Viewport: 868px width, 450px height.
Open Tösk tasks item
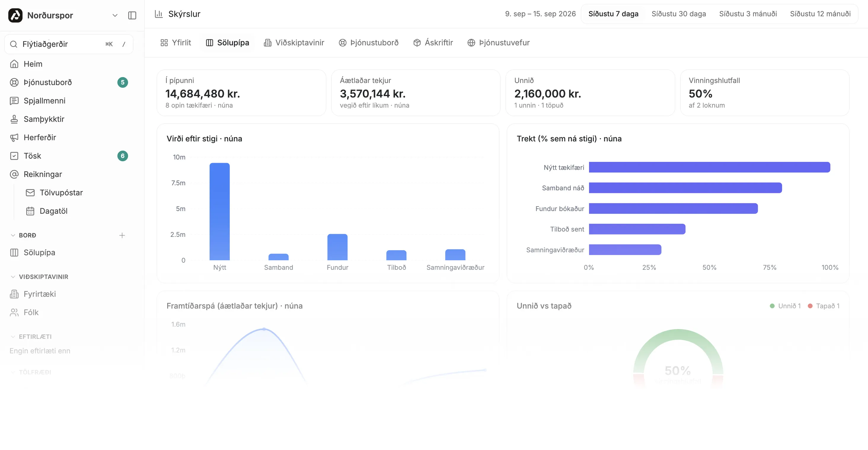69,156
